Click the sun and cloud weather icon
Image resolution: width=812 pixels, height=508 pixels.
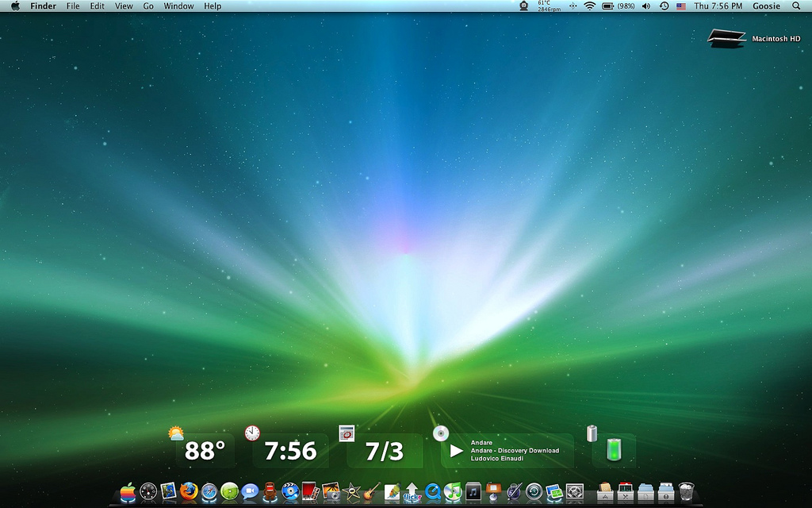coord(176,433)
